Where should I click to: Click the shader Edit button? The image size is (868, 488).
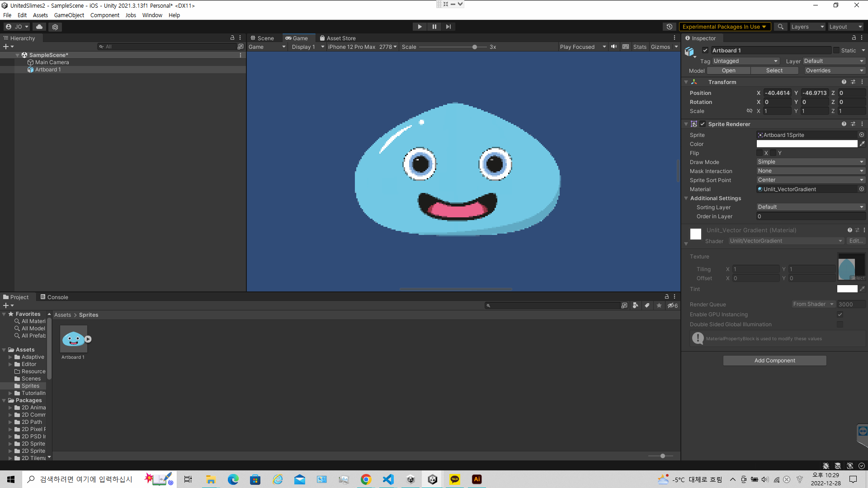click(x=856, y=241)
